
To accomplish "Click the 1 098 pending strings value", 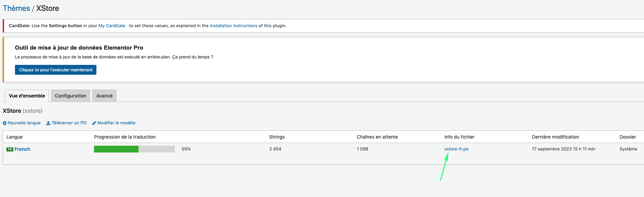I will coord(363,149).
